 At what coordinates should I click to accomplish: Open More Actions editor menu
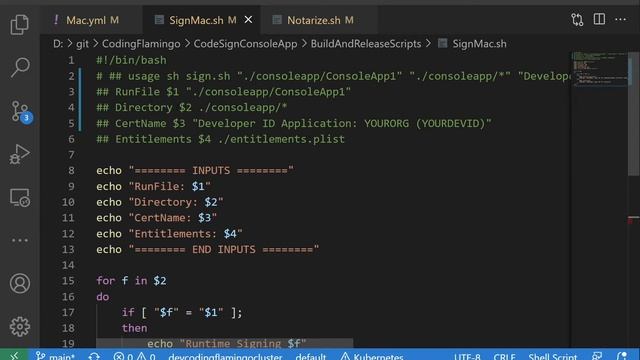pyautogui.click(x=620, y=19)
